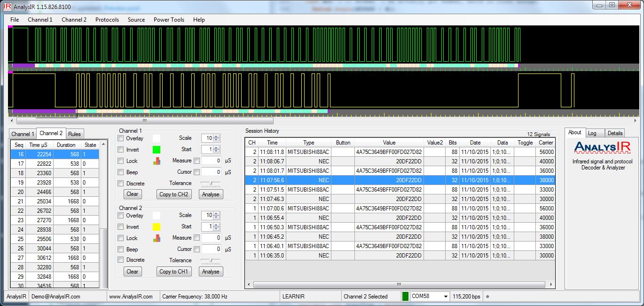Screen dimensions: 644x306
Task: Enable Overlay checkbox for Channel 1
Action: click(121, 138)
